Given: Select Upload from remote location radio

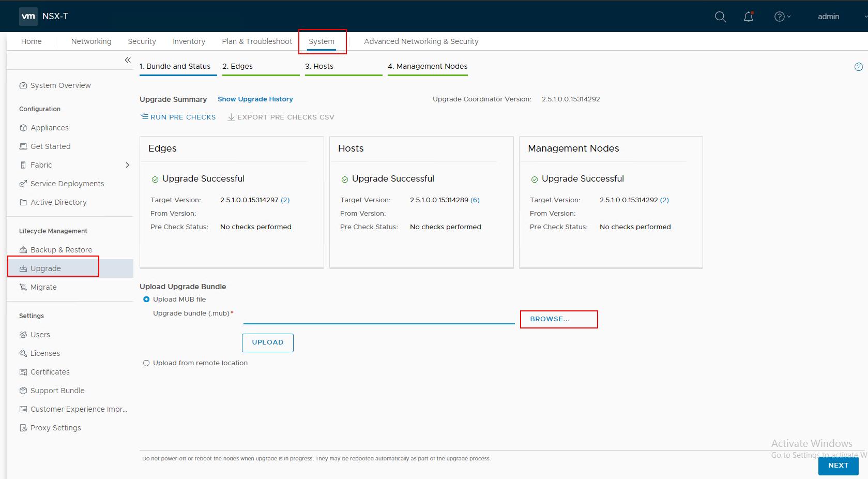Looking at the screenshot, I should pos(146,363).
